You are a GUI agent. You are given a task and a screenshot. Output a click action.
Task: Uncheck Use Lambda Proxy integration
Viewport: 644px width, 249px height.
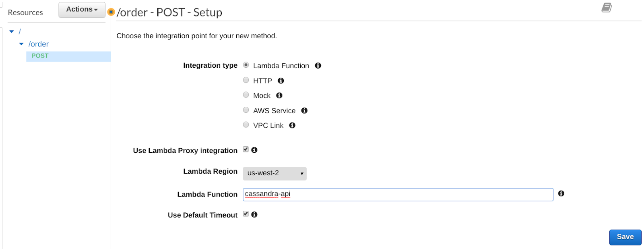pyautogui.click(x=246, y=149)
